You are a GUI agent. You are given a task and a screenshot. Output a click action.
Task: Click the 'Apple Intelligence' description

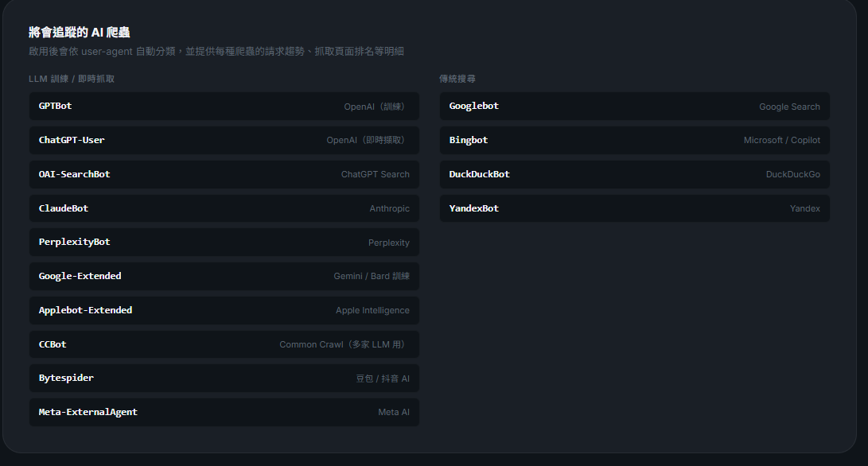372,310
